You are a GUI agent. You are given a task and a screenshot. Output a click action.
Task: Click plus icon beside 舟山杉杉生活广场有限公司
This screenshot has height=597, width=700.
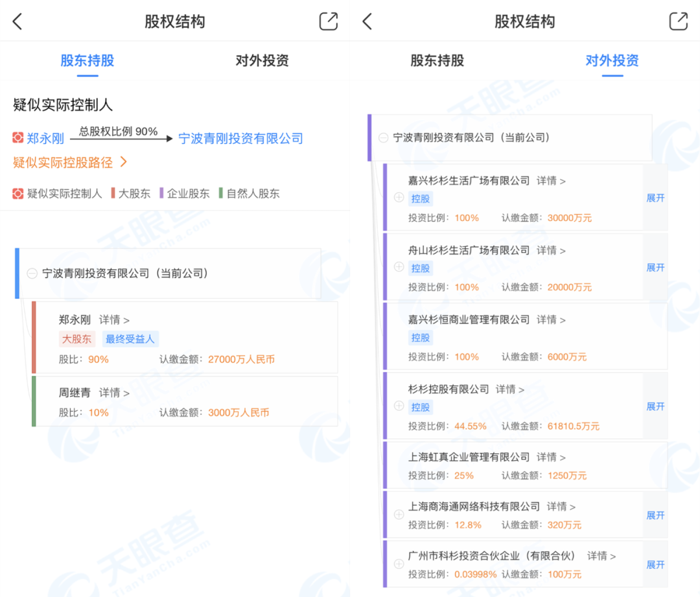[399, 267]
